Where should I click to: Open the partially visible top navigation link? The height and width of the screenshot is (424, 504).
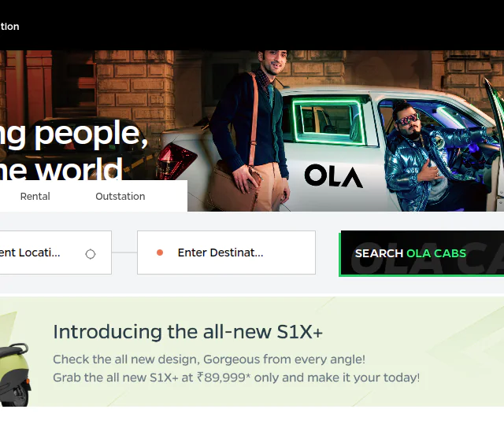click(9, 26)
